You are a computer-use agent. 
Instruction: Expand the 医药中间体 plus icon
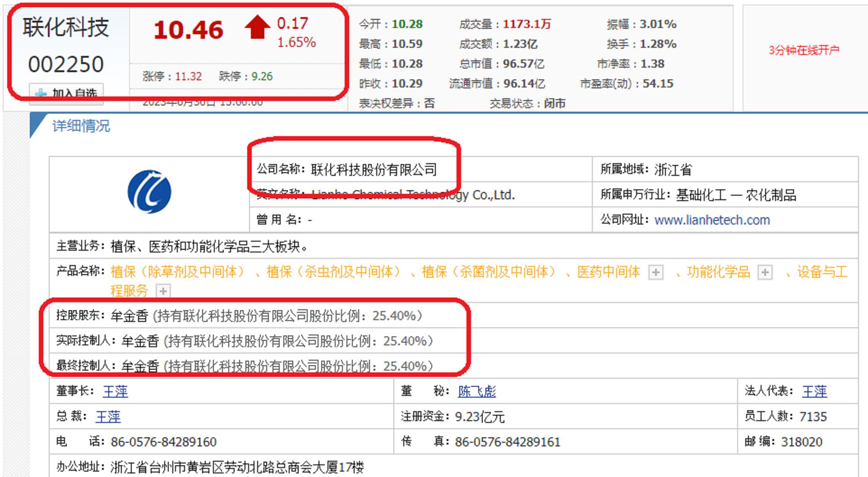[x=656, y=272]
